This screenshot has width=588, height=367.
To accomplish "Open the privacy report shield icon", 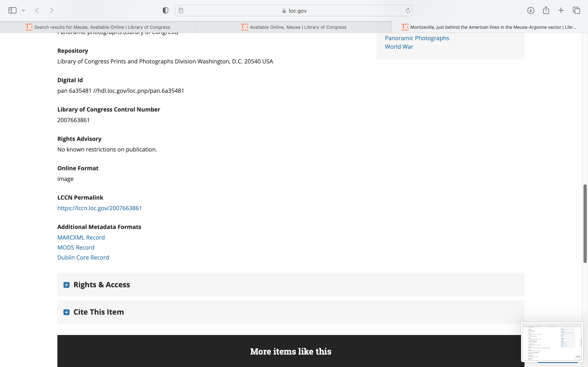I will [165, 10].
